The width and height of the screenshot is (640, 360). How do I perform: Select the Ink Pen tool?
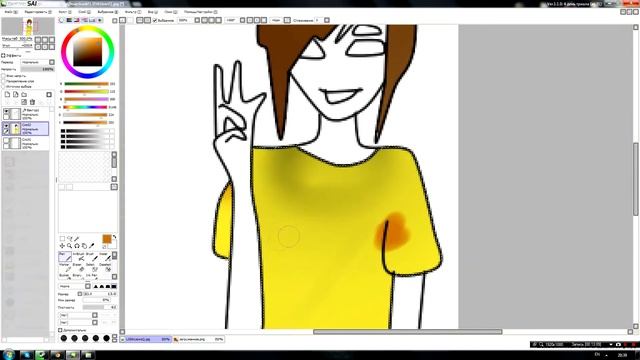pyautogui.click(x=93, y=276)
